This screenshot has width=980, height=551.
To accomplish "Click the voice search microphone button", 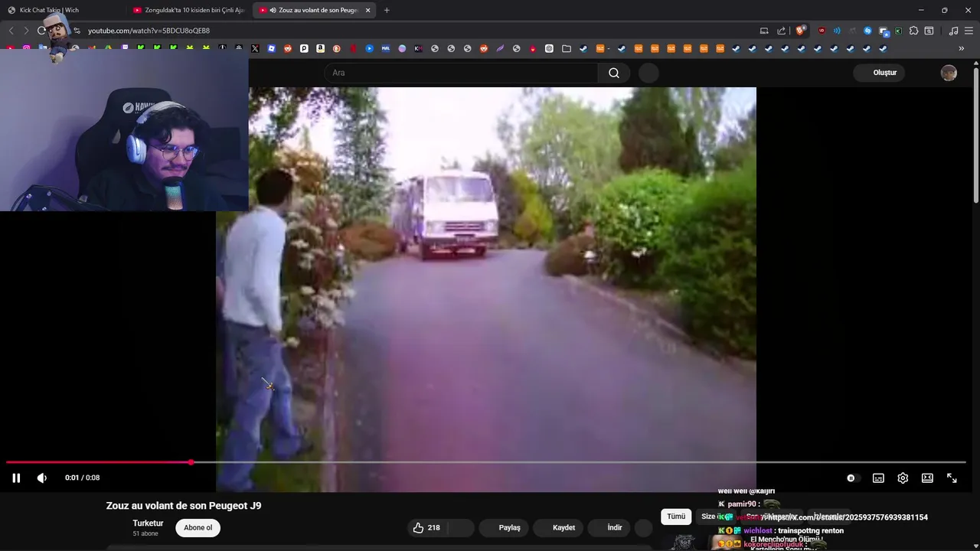I will click(648, 73).
